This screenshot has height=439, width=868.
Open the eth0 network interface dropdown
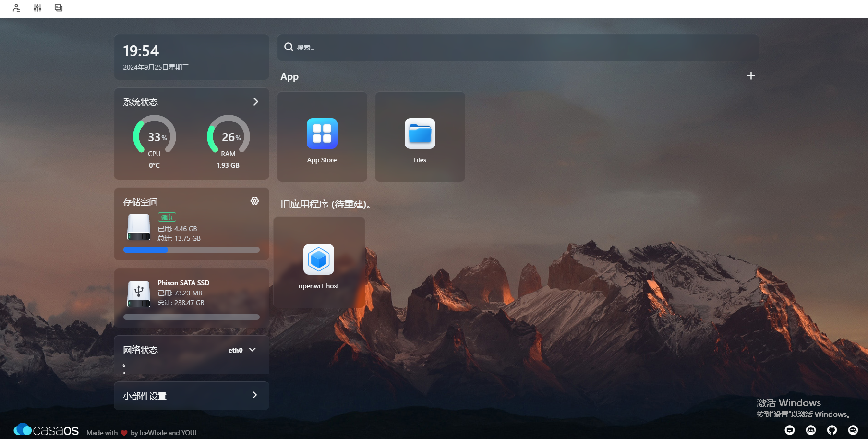coord(242,350)
